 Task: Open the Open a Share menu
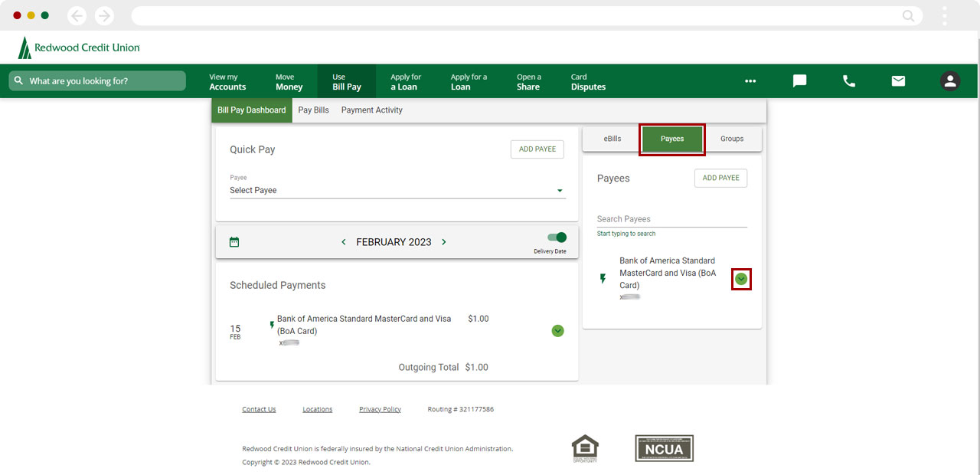point(528,81)
